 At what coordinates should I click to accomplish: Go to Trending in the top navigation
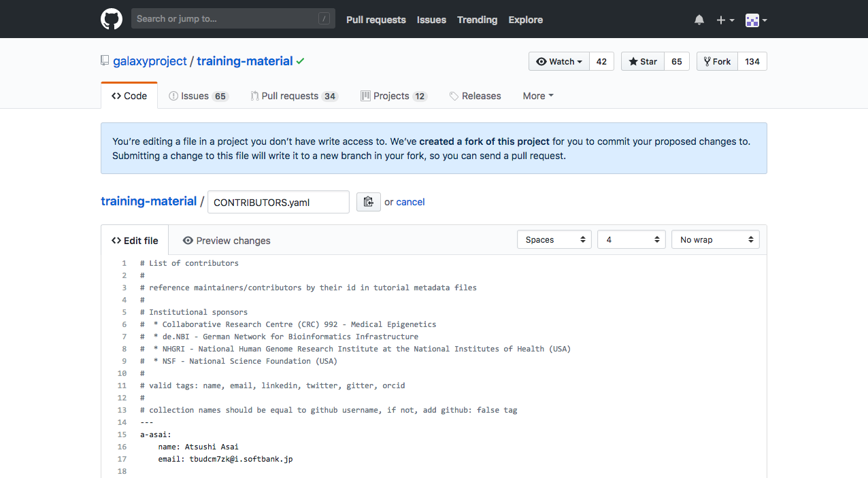pos(477,20)
